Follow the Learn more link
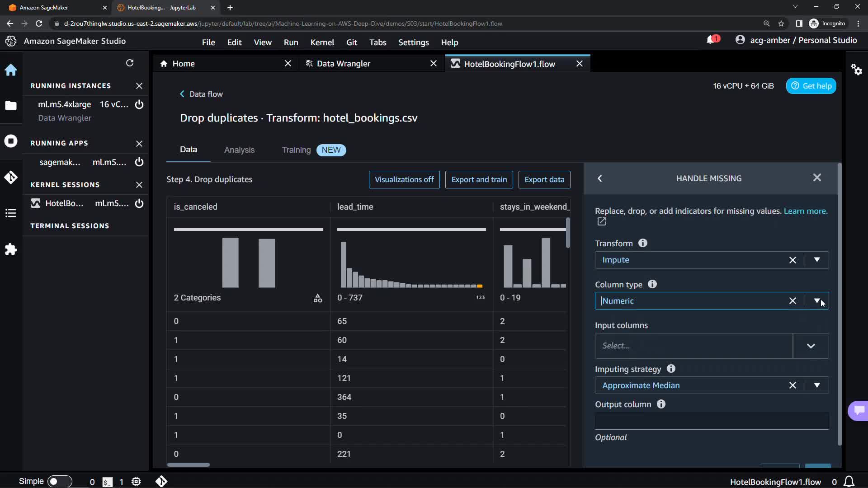 click(x=805, y=211)
